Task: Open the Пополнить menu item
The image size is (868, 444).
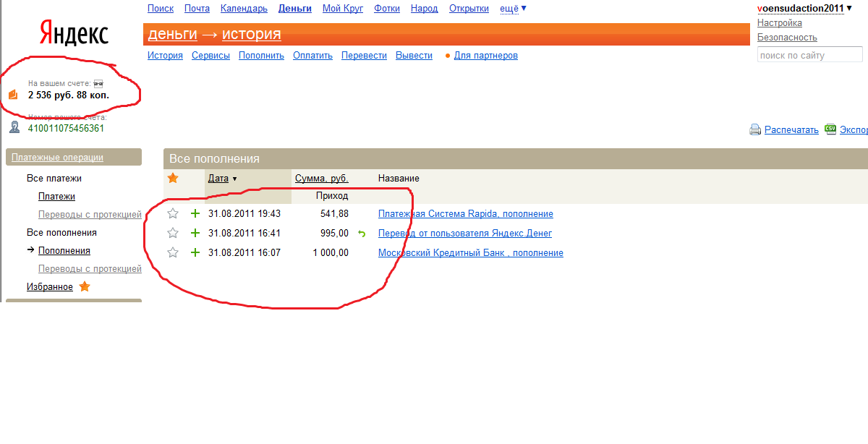Action: [261, 56]
